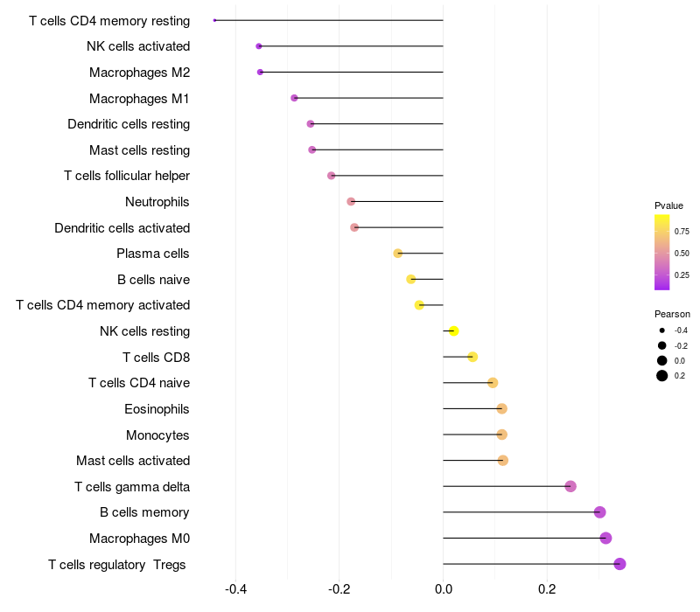This screenshot has width=700, height=612.
Task: Click the Pearson legend title
Action: (672, 314)
